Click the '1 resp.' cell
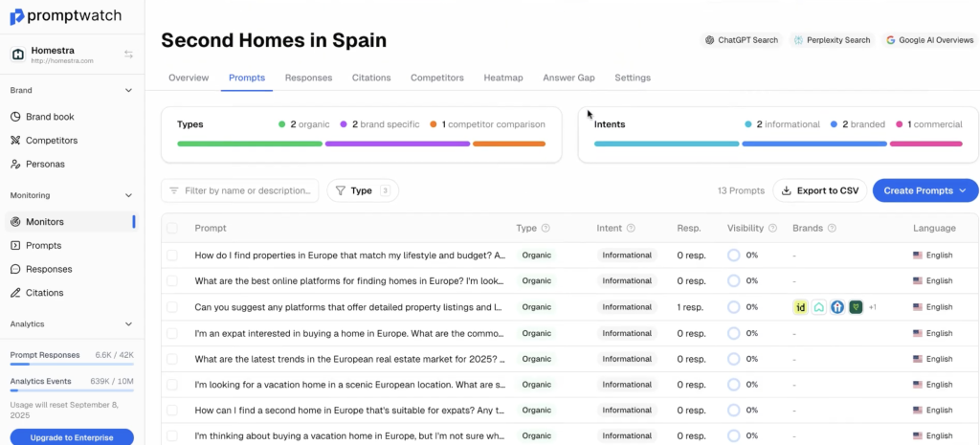 (690, 307)
